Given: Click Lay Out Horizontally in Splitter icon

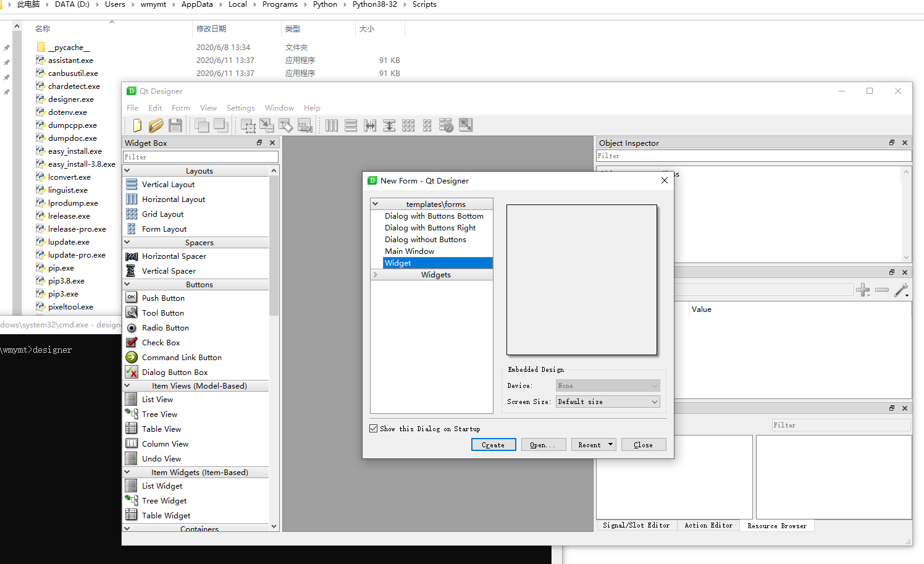Looking at the screenshot, I should [370, 125].
